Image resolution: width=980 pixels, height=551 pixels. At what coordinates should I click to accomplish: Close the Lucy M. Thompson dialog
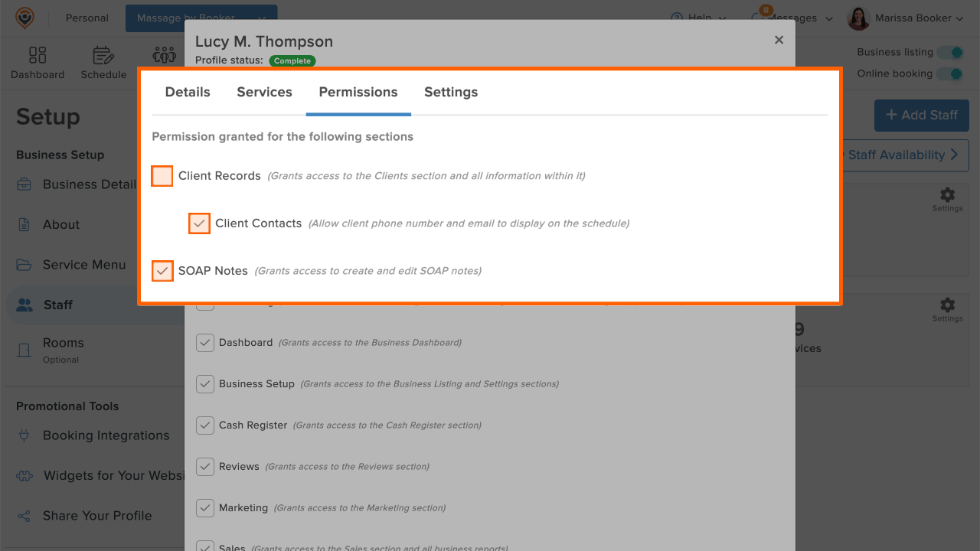click(779, 40)
